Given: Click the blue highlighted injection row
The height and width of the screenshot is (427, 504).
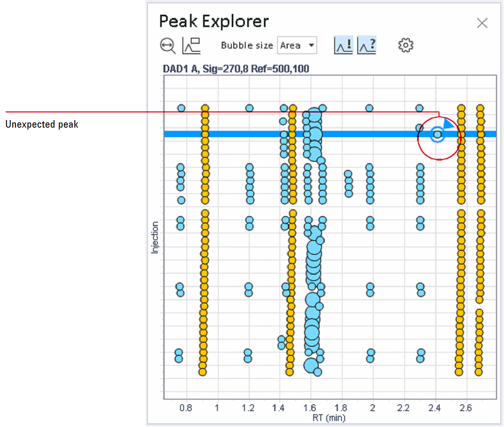Looking at the screenshot, I should click(330, 134).
